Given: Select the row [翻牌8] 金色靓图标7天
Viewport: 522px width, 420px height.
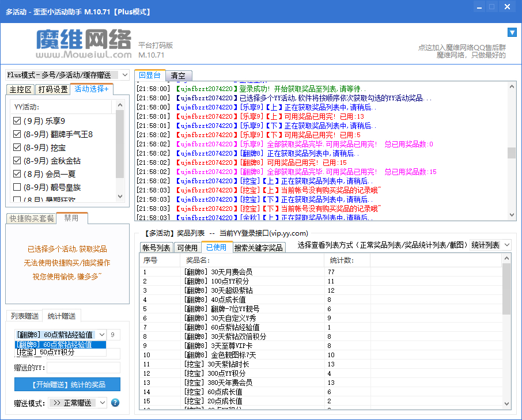Looking at the screenshot, I should (x=321, y=355).
